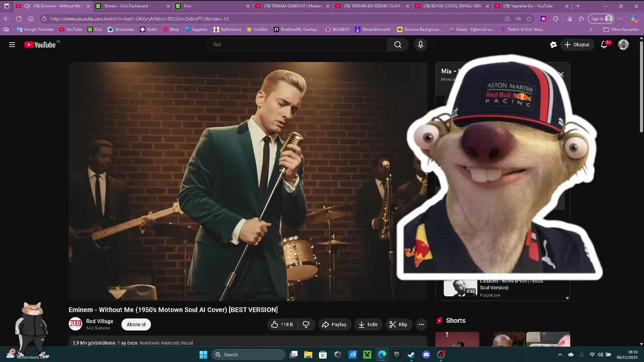Open the Edge tab actions menu icon

(x=7, y=6)
